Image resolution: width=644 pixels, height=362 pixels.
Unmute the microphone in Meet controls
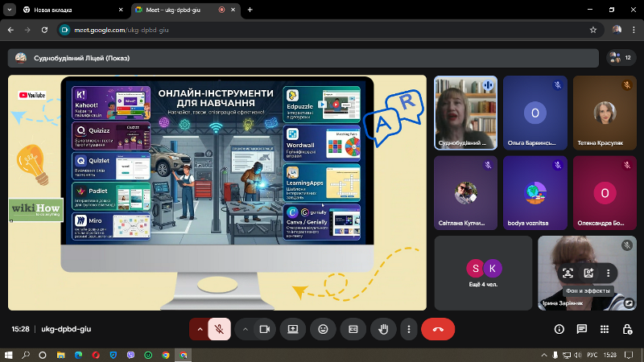click(219, 329)
